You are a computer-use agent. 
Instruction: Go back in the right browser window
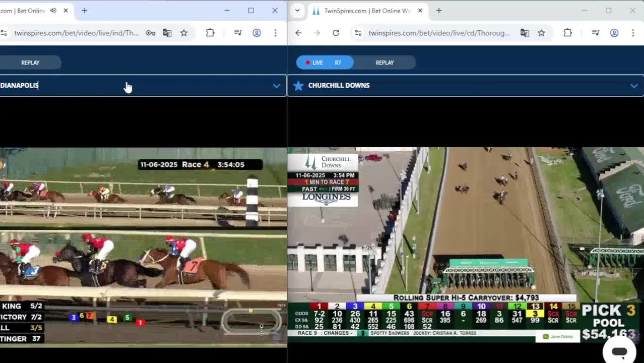click(x=298, y=33)
